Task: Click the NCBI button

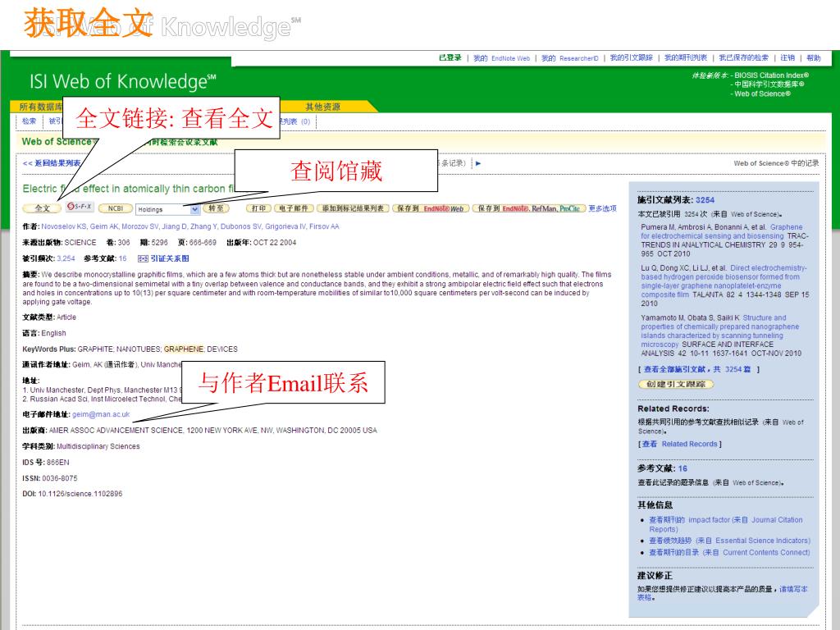Action: point(115,208)
